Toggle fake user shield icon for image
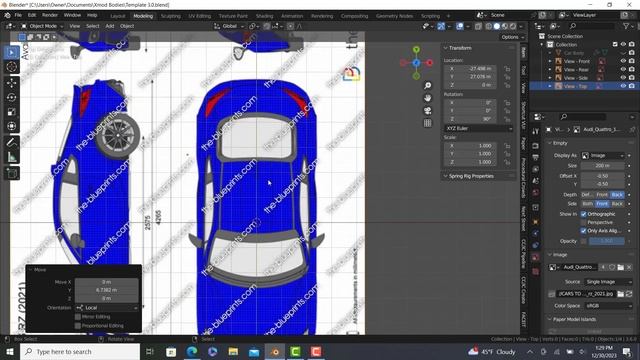This screenshot has width=640, height=360. click(612, 267)
